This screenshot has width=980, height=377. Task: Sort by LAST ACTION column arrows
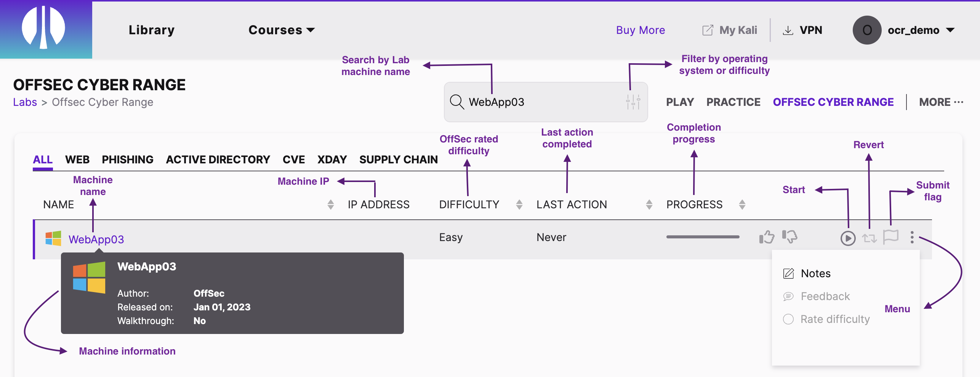coord(649,204)
